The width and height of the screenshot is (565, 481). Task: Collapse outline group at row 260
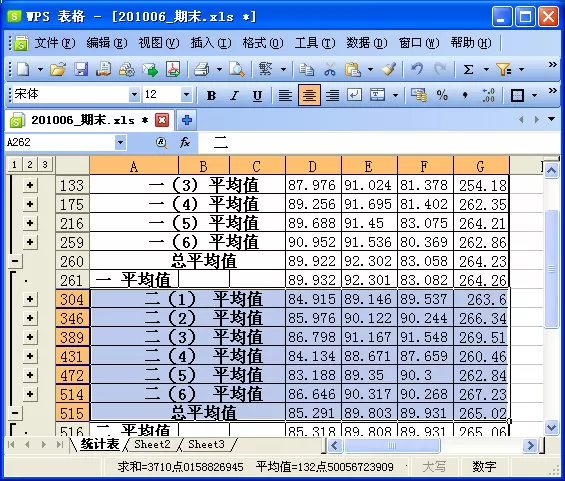pyautogui.click(x=15, y=261)
